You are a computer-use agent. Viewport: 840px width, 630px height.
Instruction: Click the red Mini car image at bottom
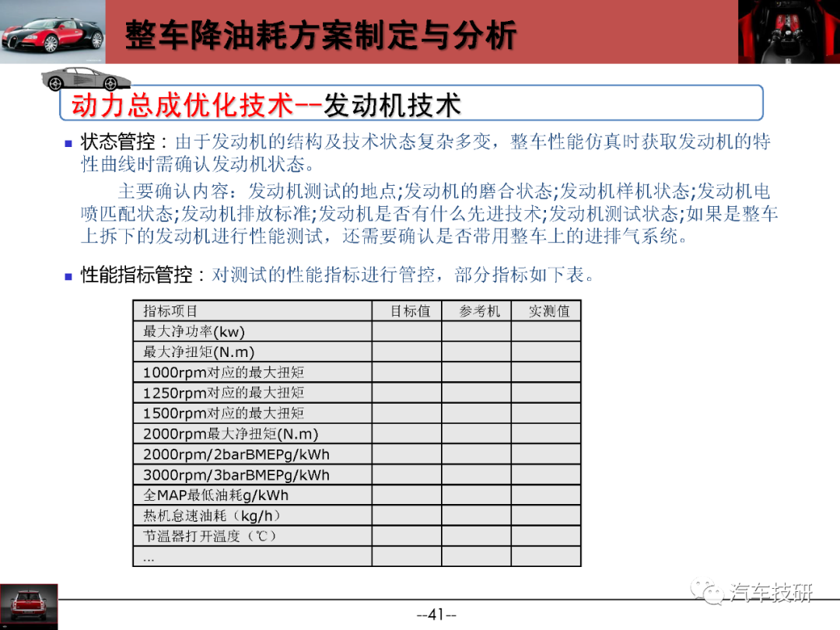click(x=29, y=607)
